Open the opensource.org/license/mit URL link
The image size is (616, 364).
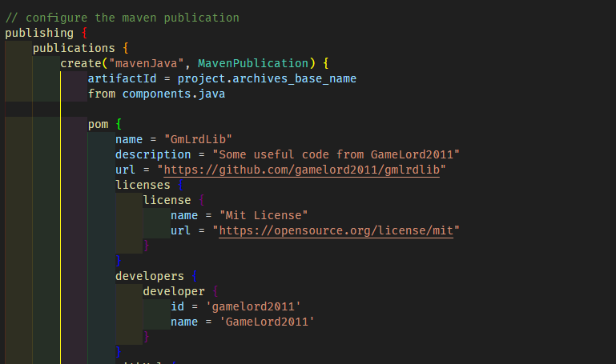pyautogui.click(x=337, y=230)
